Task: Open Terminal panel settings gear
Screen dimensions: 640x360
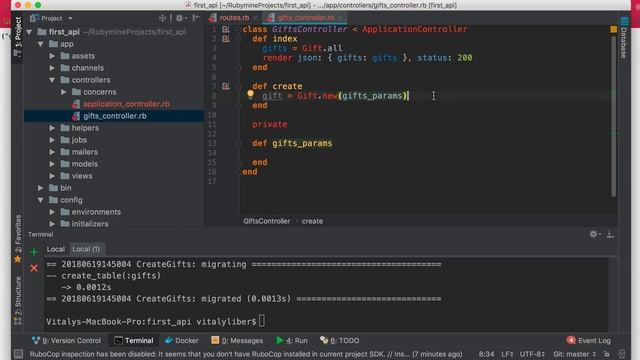Action: [594, 234]
